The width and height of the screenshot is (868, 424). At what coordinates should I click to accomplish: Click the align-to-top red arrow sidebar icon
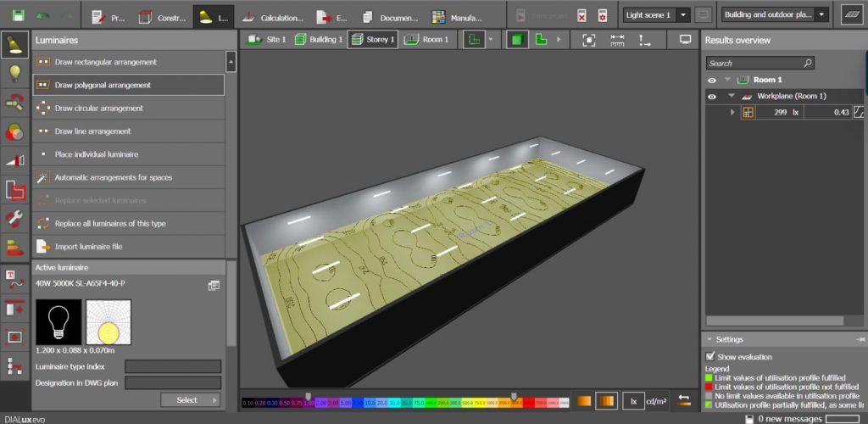click(15, 308)
